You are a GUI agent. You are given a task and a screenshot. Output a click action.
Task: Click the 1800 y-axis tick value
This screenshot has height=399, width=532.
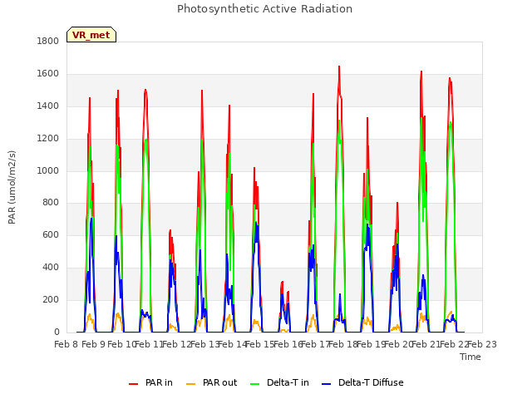48,42
